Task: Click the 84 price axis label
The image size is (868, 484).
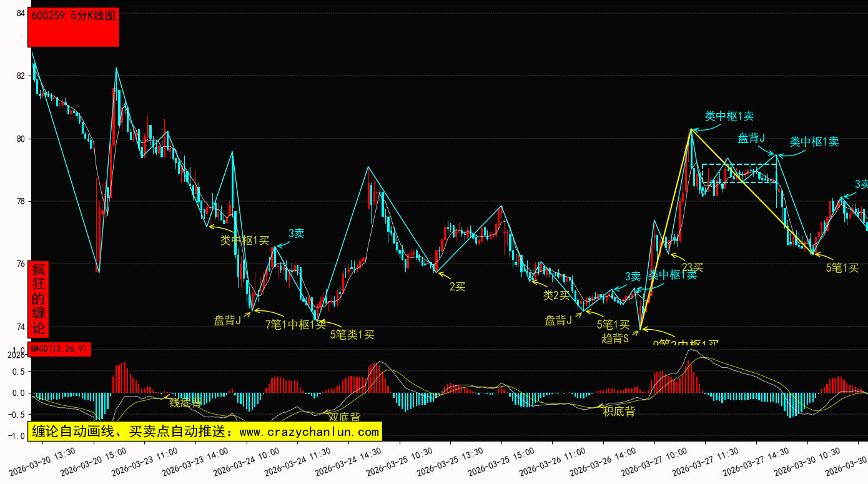Action: coord(21,14)
